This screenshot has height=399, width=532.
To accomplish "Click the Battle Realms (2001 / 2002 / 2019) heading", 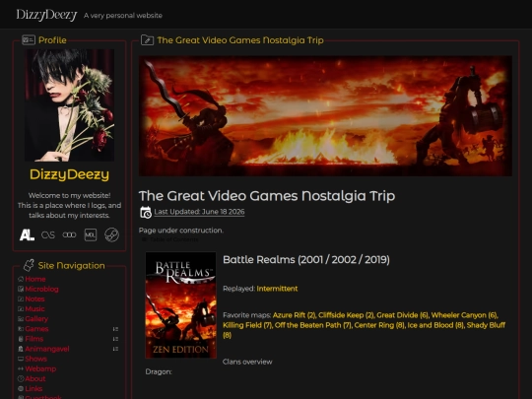I will click(x=306, y=259).
